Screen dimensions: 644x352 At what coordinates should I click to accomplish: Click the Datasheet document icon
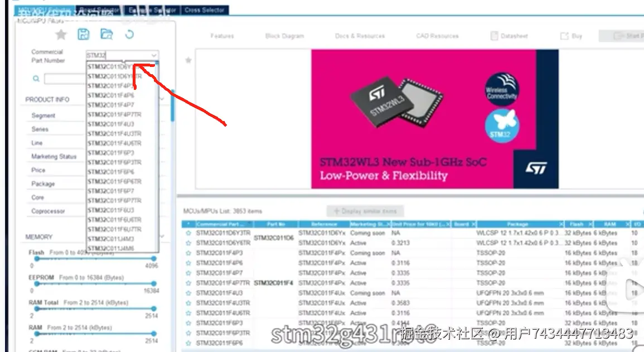[x=495, y=36]
